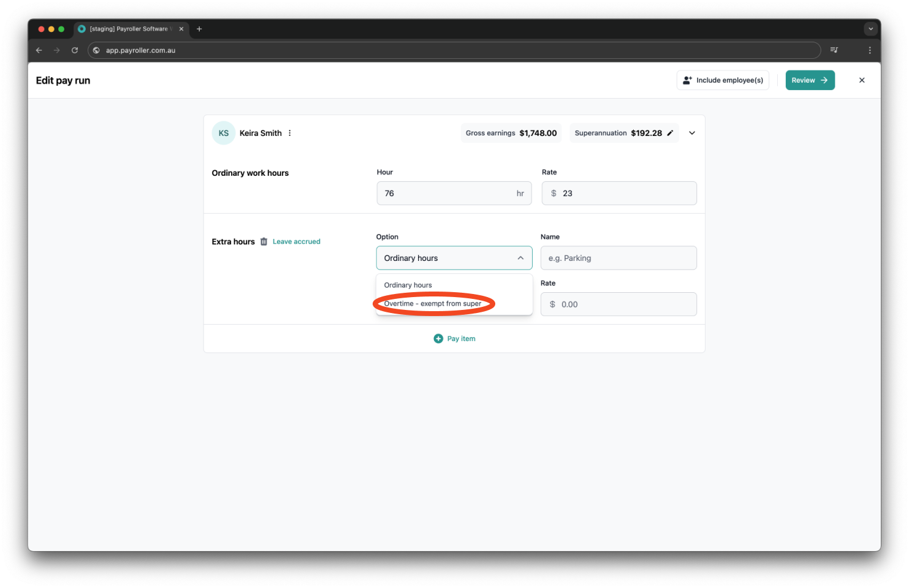This screenshot has height=588, width=909.
Task: Click the reading list icon in the toolbar
Action: 834,50
